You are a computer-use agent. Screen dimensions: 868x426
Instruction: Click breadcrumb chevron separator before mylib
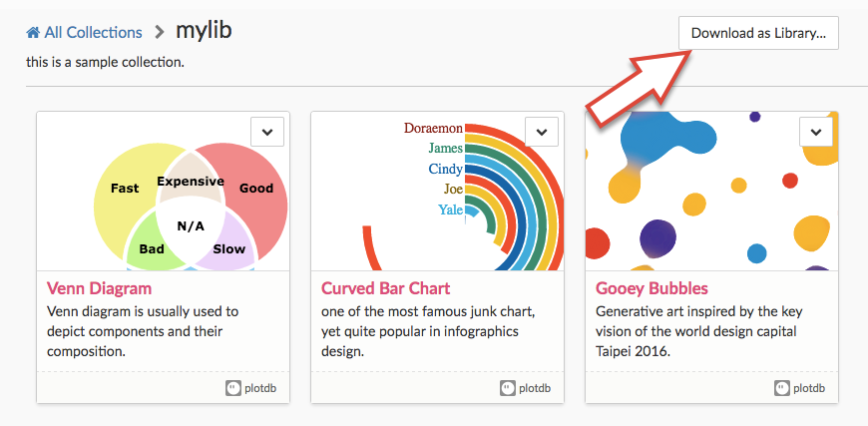tap(160, 33)
